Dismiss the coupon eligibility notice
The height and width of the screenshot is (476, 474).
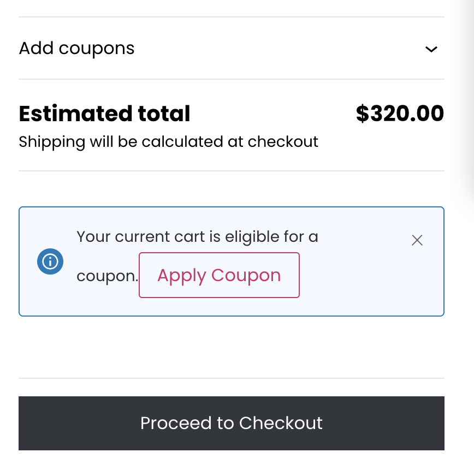[417, 240]
